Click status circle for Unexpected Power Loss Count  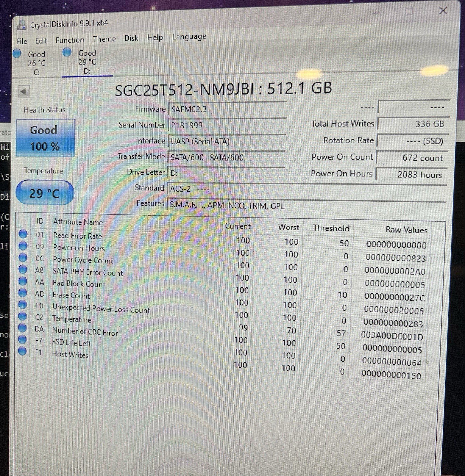(23, 304)
